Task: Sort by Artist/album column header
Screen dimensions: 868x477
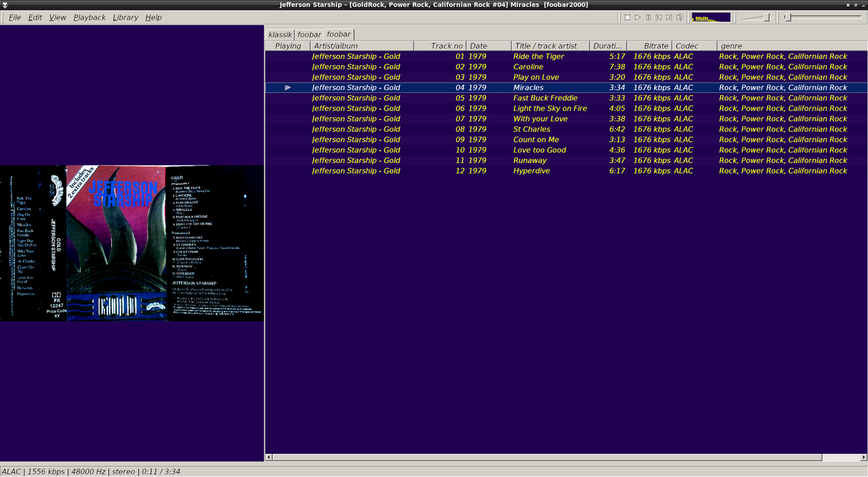Action: [362, 45]
